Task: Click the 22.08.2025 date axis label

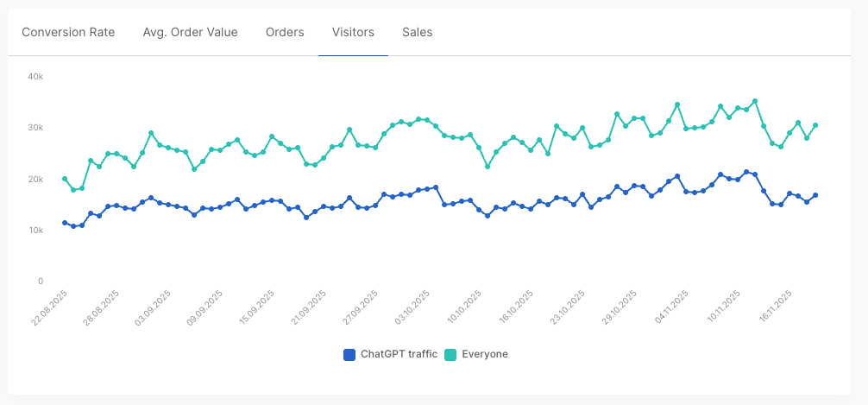Action: (x=49, y=308)
